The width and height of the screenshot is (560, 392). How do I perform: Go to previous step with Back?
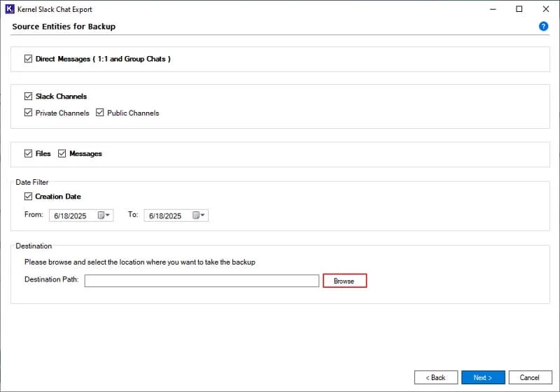click(435, 377)
